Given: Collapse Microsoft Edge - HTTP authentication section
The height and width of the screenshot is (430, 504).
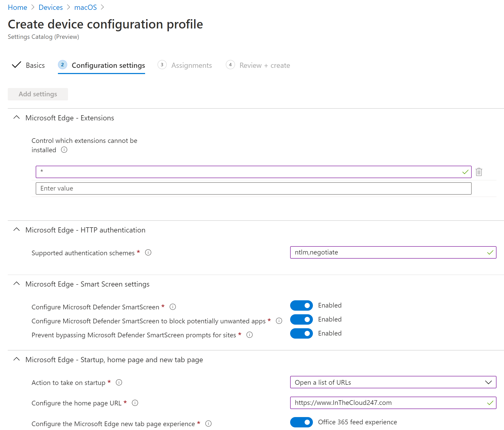Looking at the screenshot, I should [17, 230].
